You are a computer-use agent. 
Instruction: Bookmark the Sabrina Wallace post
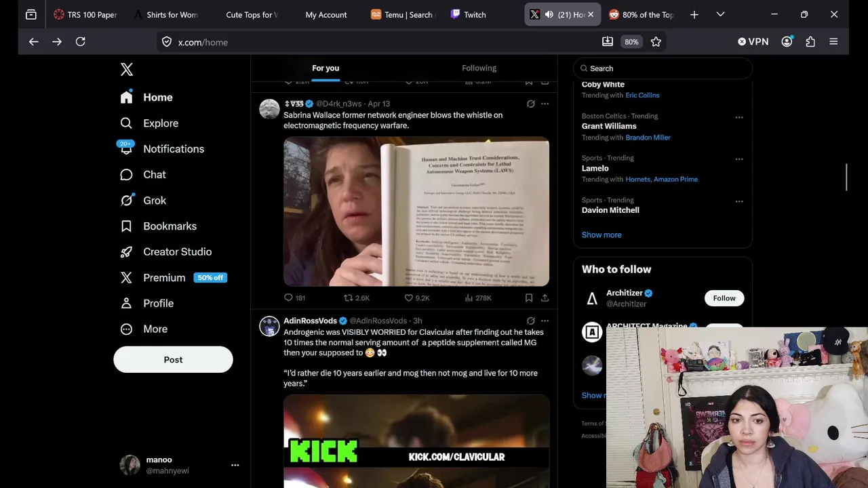pos(529,298)
